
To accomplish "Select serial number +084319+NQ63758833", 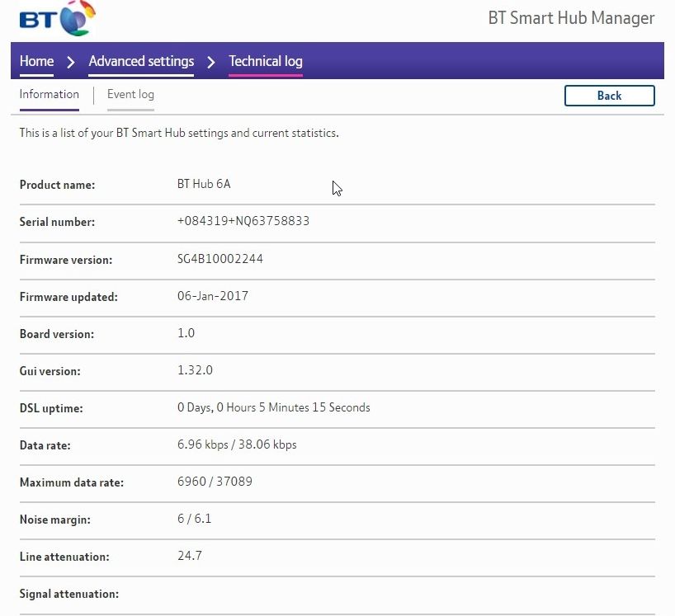I will pos(243,221).
